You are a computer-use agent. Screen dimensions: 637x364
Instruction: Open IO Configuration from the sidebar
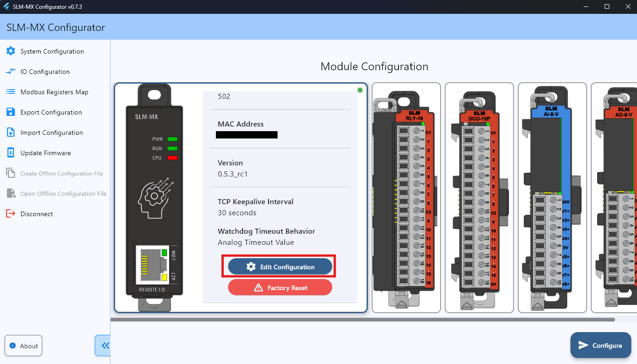click(x=11, y=71)
